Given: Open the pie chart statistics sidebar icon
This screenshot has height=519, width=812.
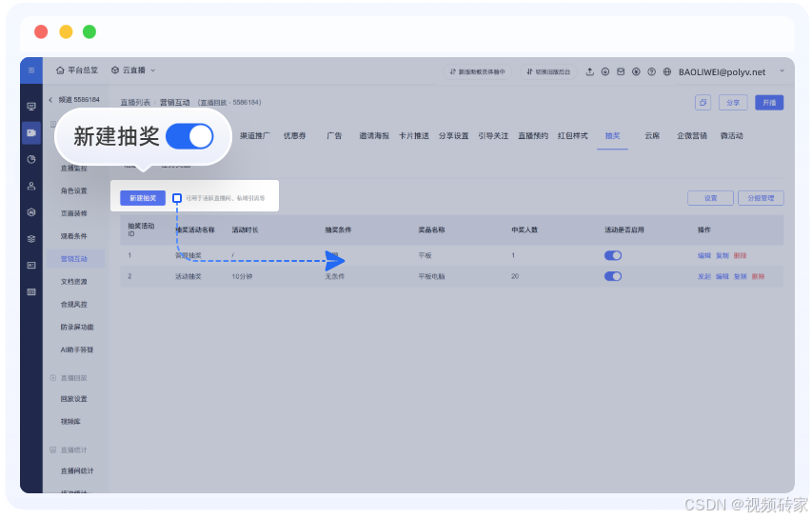Looking at the screenshot, I should click(31, 160).
